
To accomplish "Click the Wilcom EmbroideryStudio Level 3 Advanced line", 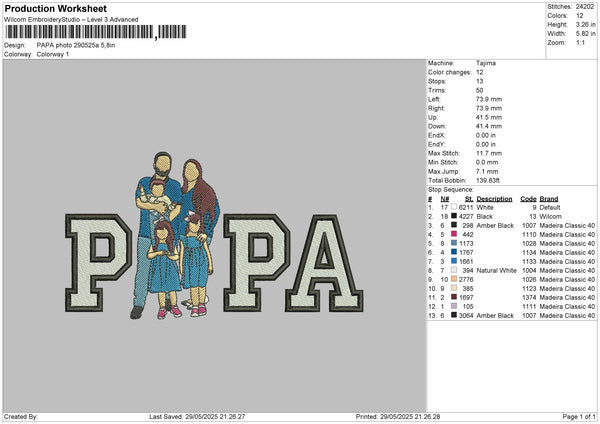I will tap(71, 20).
